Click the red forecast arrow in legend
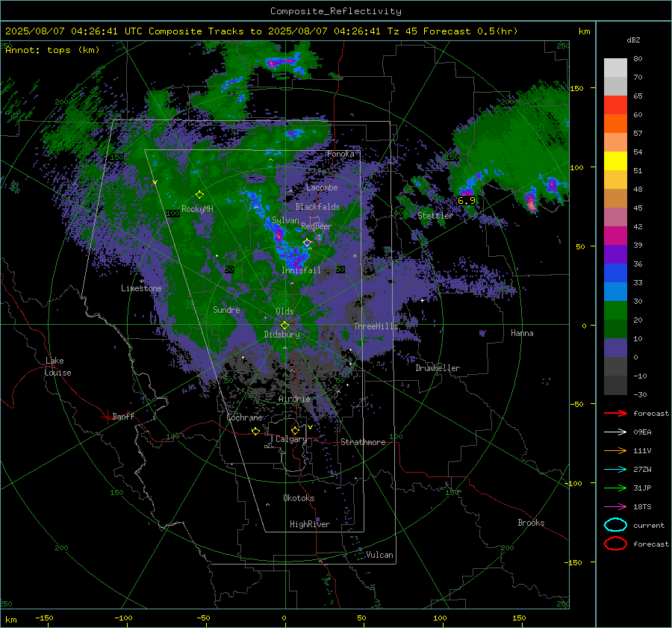 click(x=615, y=413)
